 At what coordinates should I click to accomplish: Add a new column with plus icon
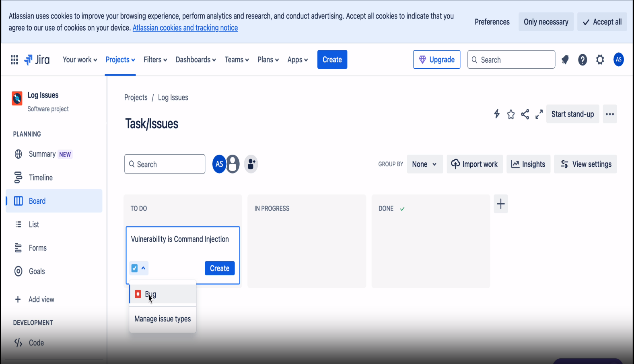coord(501,204)
